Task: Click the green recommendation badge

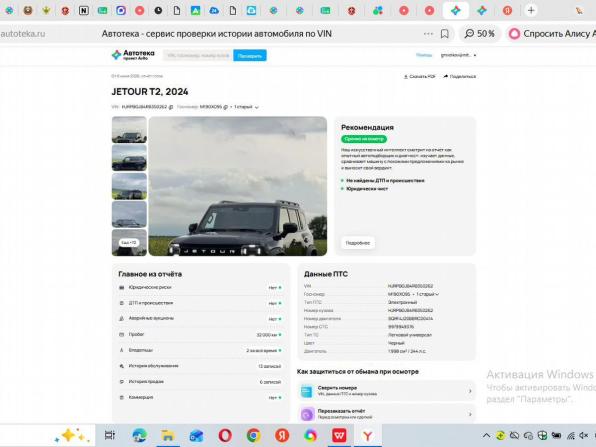Action: tap(364, 139)
